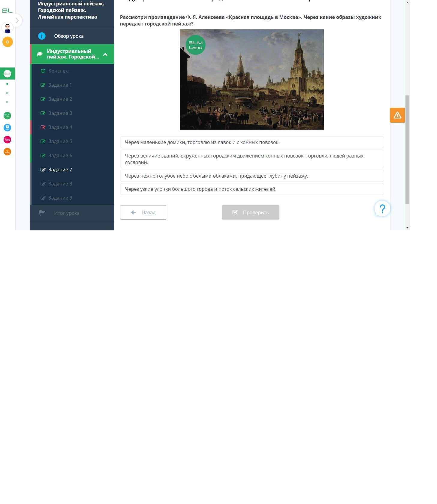The width and height of the screenshot is (437, 504).
Task: Click the white edit icon beside Задание 7
Action: pos(43,170)
